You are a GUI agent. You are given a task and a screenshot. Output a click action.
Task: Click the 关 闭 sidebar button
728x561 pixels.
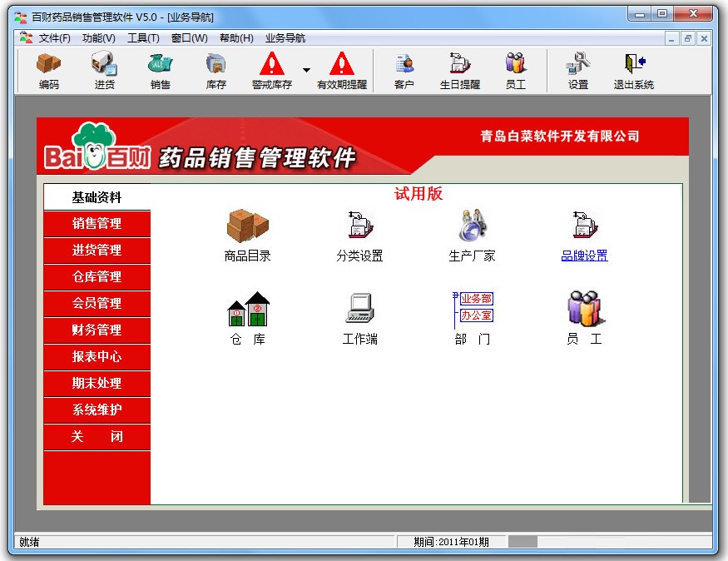coord(97,436)
